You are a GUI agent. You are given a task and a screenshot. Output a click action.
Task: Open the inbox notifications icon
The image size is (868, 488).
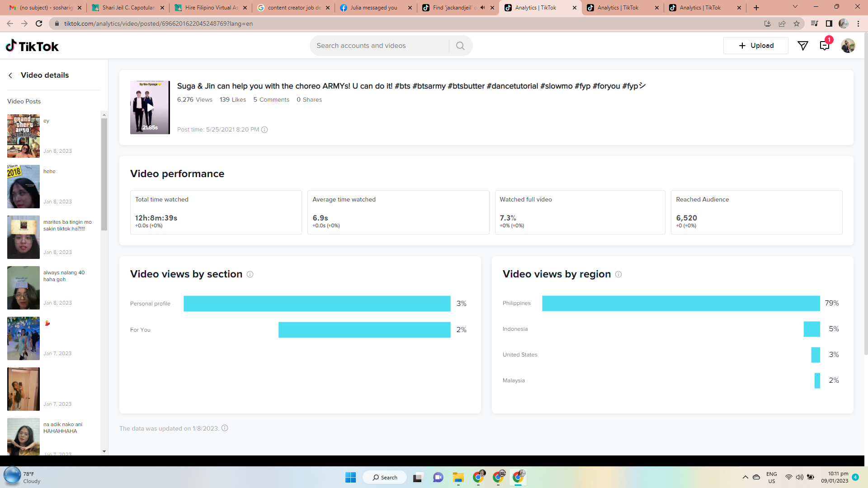(824, 46)
